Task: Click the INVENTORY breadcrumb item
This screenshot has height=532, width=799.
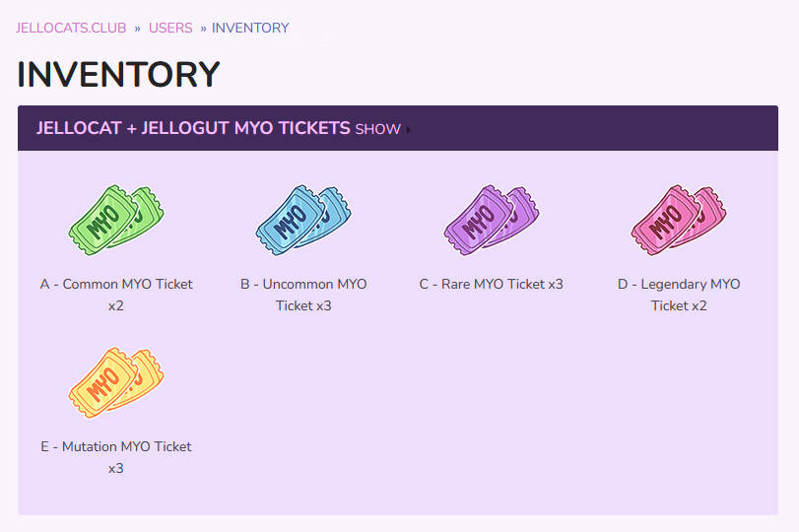Action: tap(250, 28)
